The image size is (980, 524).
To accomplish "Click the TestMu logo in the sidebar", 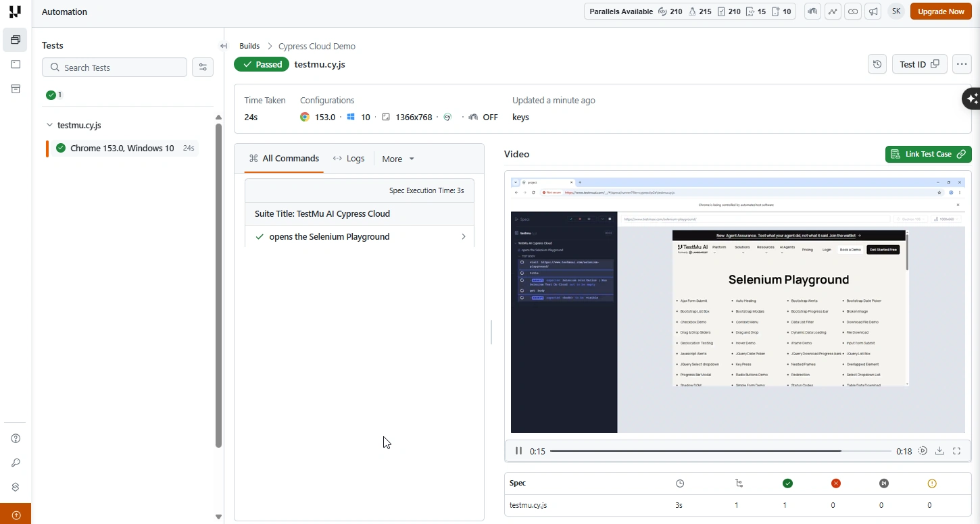I will 15,12.
